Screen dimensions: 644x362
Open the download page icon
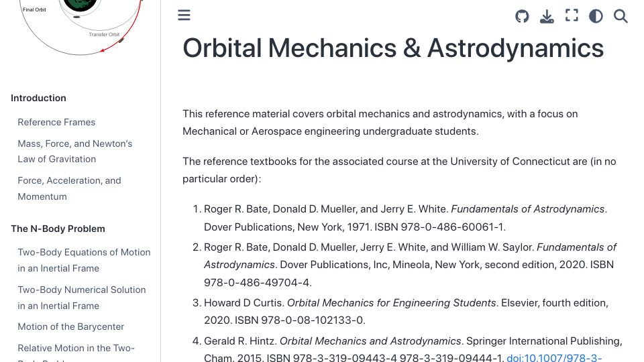tap(547, 16)
